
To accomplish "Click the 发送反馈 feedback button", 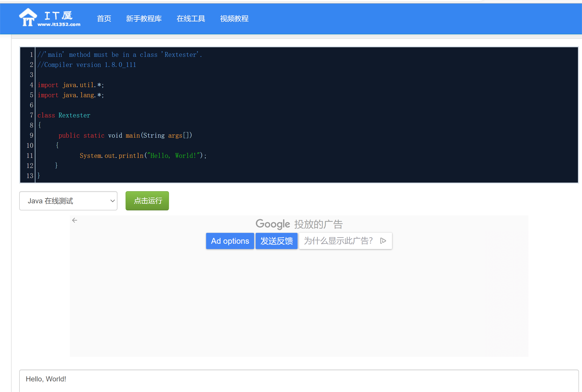I will [x=276, y=241].
